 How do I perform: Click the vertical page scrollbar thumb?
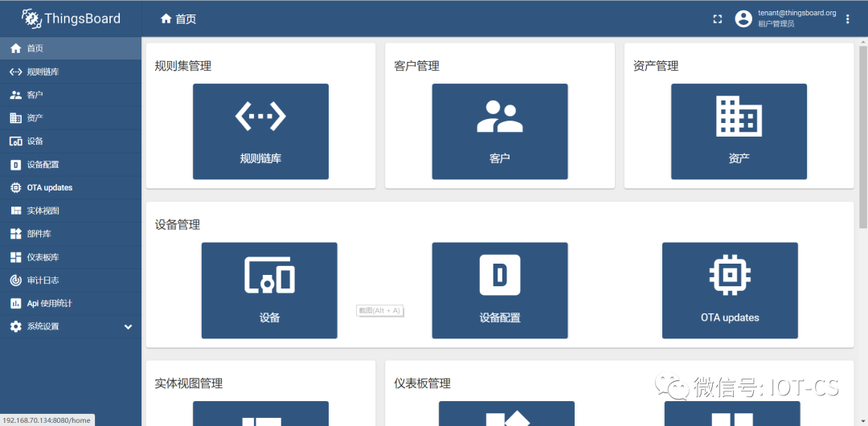tap(863, 137)
